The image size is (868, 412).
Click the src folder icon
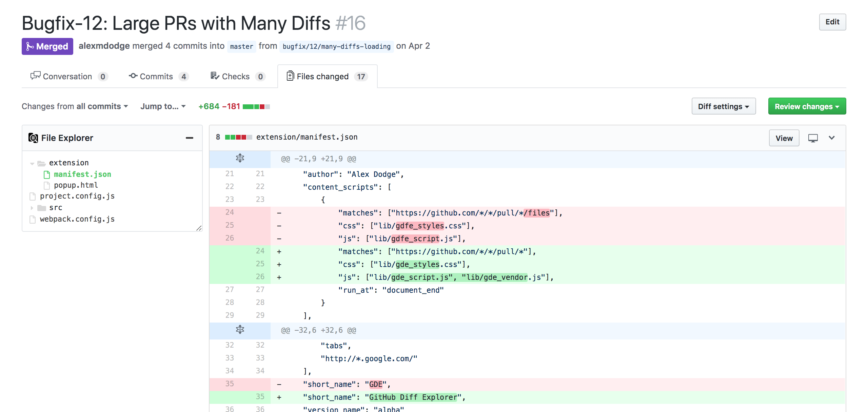coord(42,208)
